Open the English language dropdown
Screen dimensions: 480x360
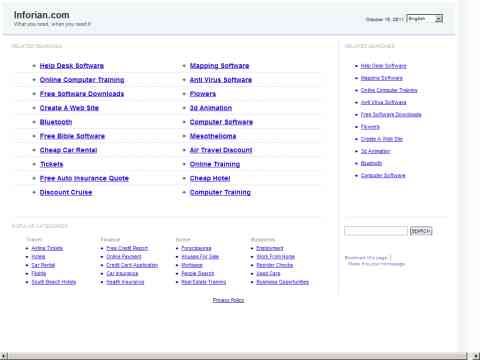pyautogui.click(x=425, y=19)
